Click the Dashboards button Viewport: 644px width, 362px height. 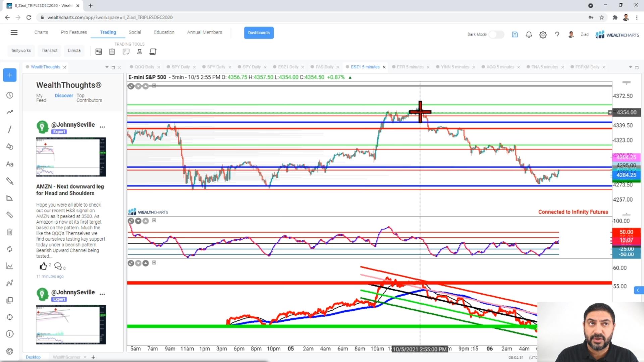point(259,33)
